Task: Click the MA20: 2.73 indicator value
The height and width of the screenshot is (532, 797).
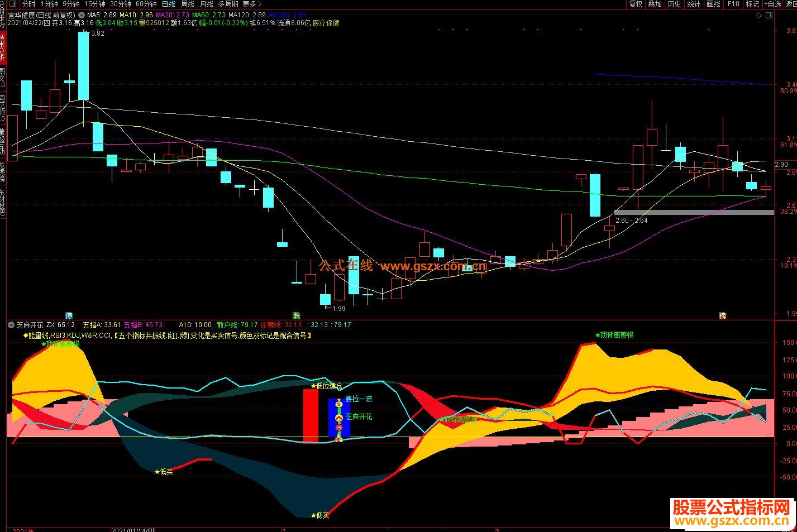Action: (x=173, y=15)
